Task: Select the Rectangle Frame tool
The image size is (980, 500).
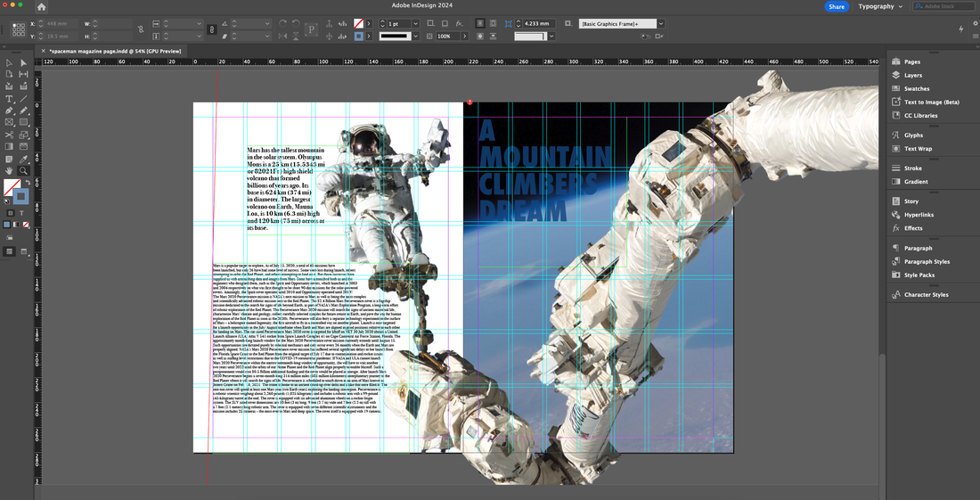Action: point(9,122)
